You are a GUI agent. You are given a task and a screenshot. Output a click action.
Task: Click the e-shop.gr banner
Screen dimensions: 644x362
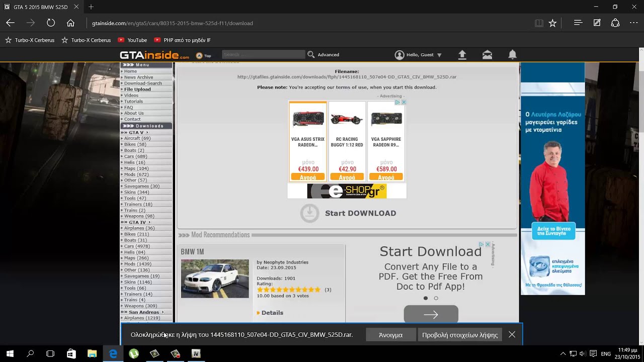point(347,191)
